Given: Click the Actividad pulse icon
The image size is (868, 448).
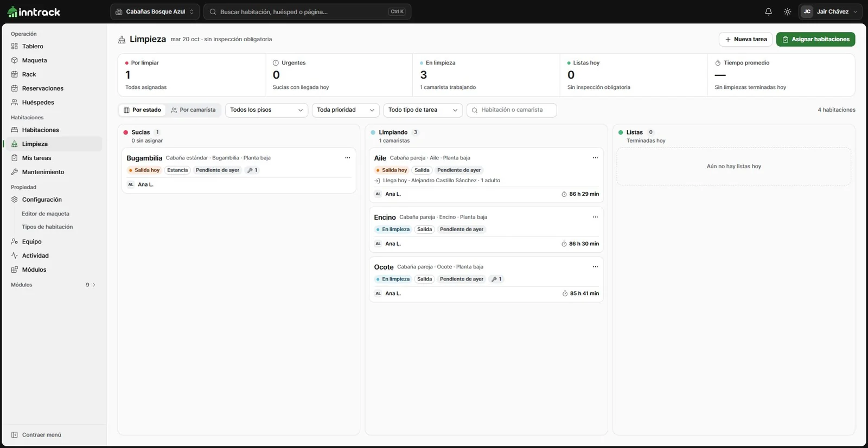Looking at the screenshot, I should [x=15, y=255].
